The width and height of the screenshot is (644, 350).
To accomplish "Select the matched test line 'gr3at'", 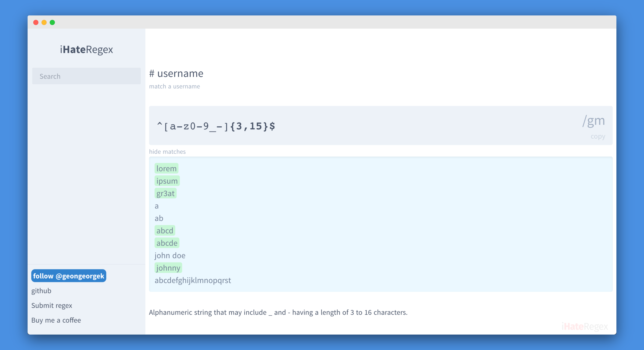I will (166, 193).
